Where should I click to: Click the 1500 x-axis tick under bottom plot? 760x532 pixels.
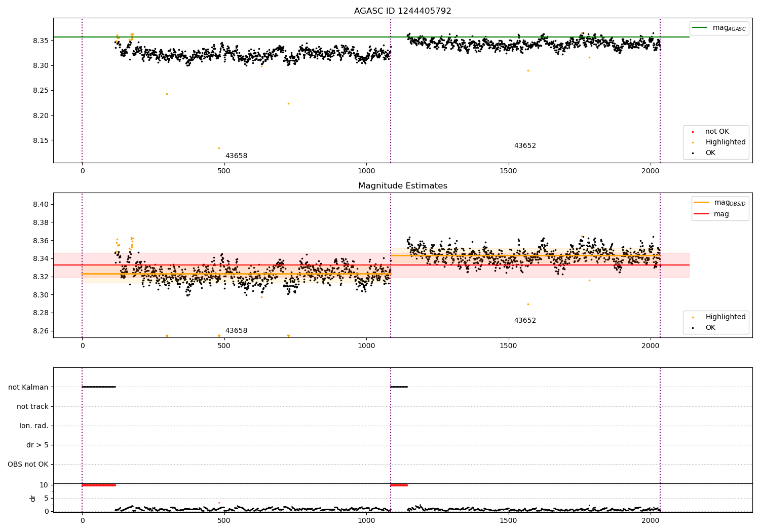point(508,520)
